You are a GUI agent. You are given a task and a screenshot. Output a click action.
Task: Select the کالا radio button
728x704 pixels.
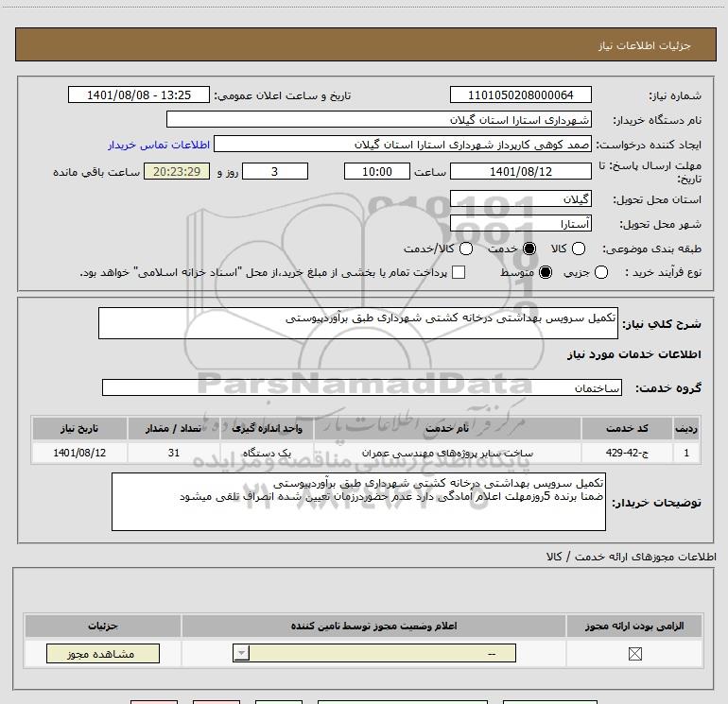[x=578, y=249]
